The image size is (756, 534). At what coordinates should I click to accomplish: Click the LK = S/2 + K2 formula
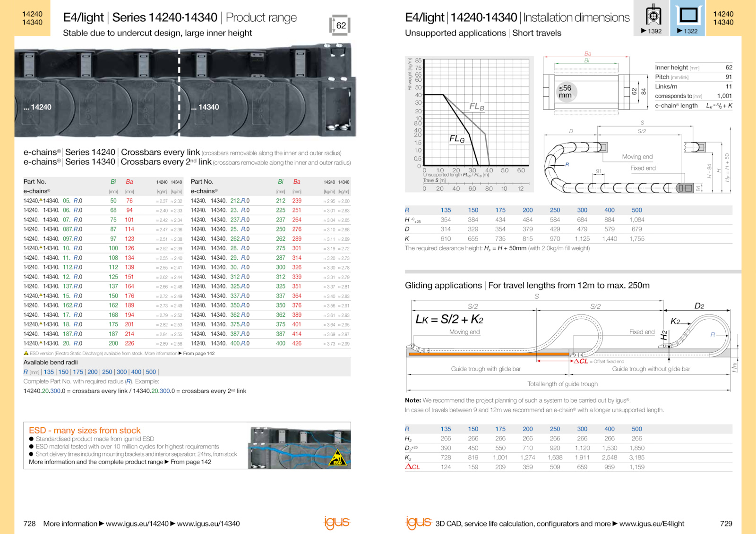(x=449, y=320)
